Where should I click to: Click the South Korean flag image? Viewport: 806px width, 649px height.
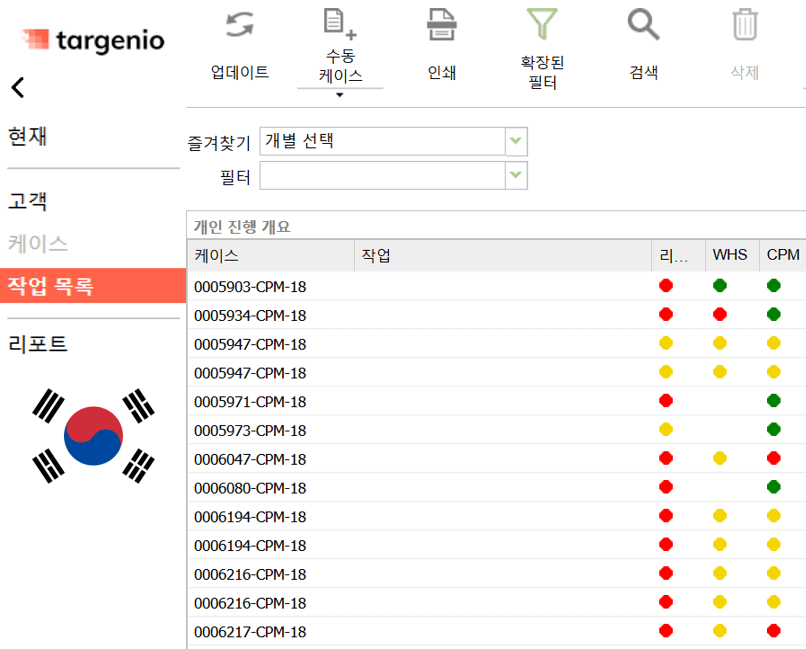(93, 435)
